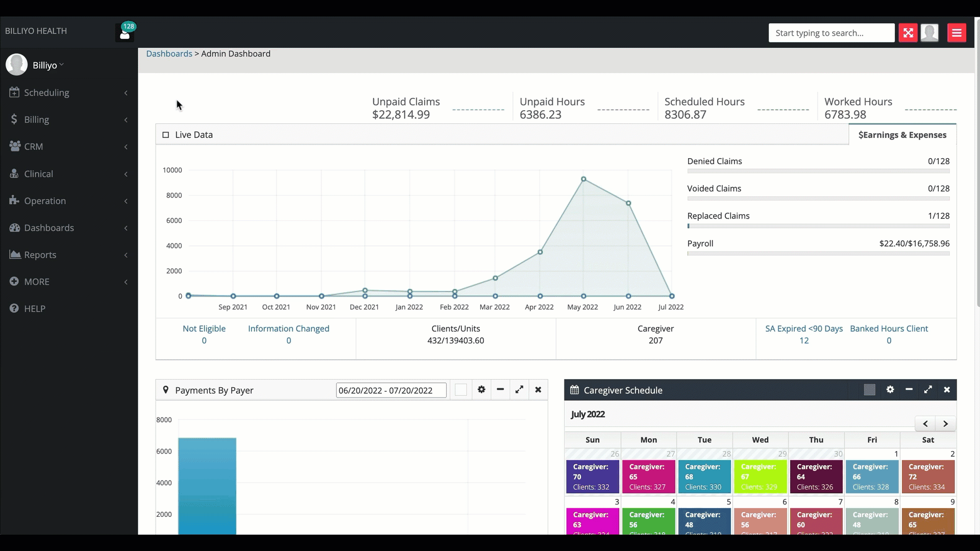This screenshot has width=980, height=551.
Task: Toggle the Payments By Payer white checkbox
Action: tap(461, 390)
